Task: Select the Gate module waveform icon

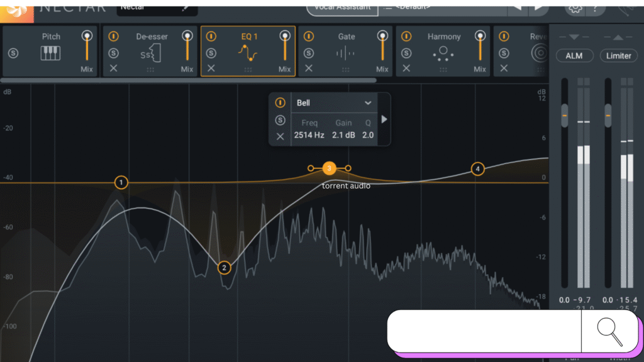Action: pos(346,53)
